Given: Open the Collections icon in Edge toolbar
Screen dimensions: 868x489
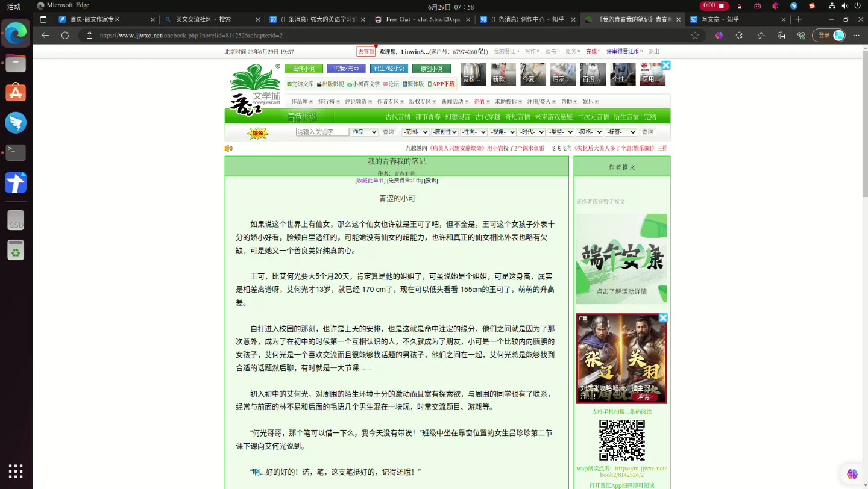Looking at the screenshot, I should coord(781,35).
